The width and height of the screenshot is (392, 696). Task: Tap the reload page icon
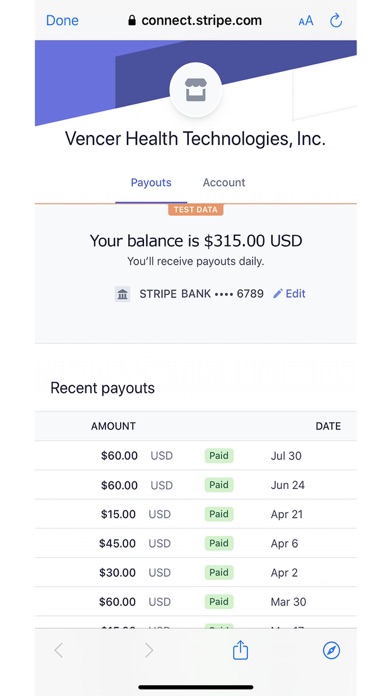[336, 20]
